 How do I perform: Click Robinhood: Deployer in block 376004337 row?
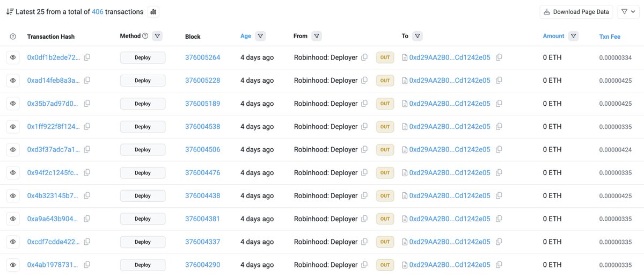(326, 242)
